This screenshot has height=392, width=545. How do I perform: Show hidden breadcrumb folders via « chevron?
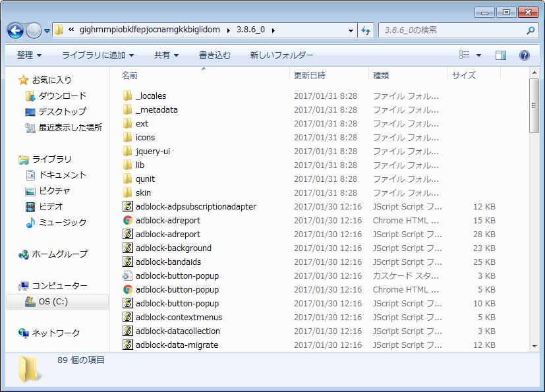71,30
